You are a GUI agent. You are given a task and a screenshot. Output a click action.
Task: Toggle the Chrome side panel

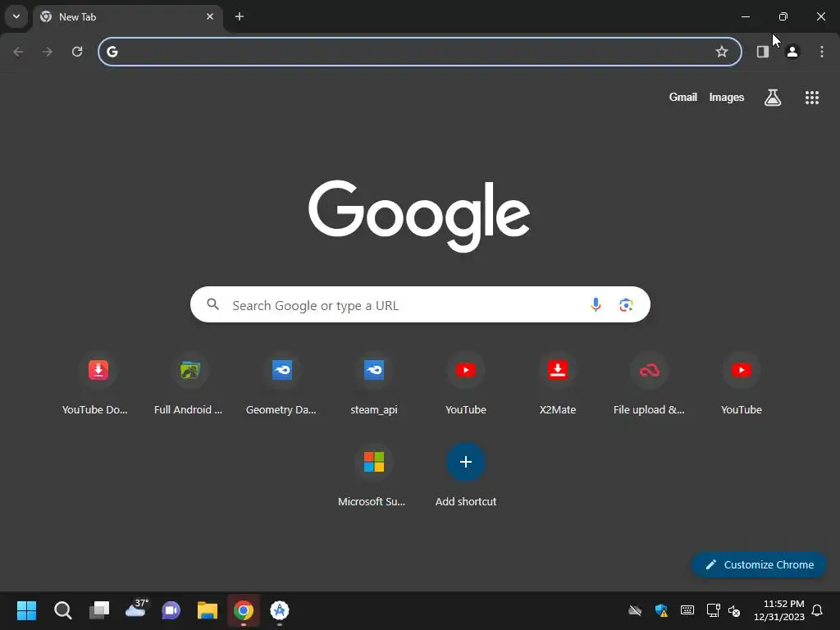click(763, 52)
